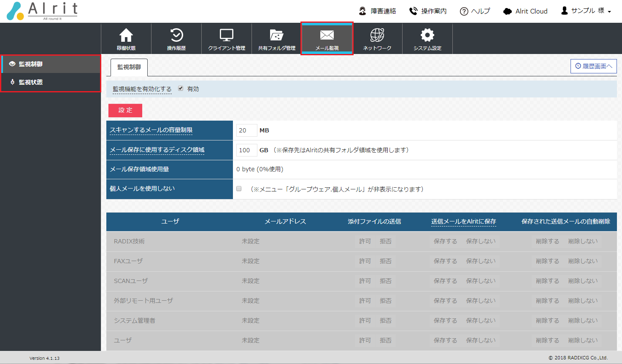Select 許可 for FAXユーザ
Image resolution: width=622 pixels, height=364 pixels.
(365, 261)
